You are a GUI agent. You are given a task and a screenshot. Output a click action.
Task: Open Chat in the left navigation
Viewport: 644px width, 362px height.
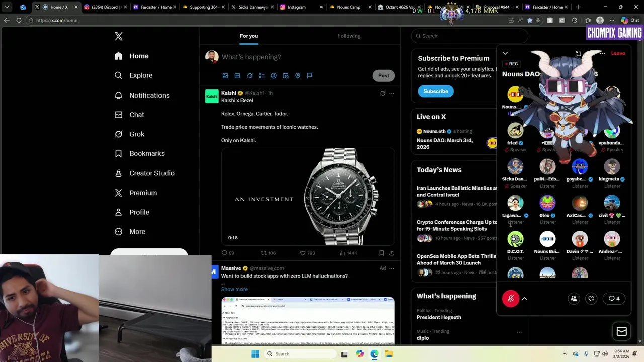click(x=129, y=115)
